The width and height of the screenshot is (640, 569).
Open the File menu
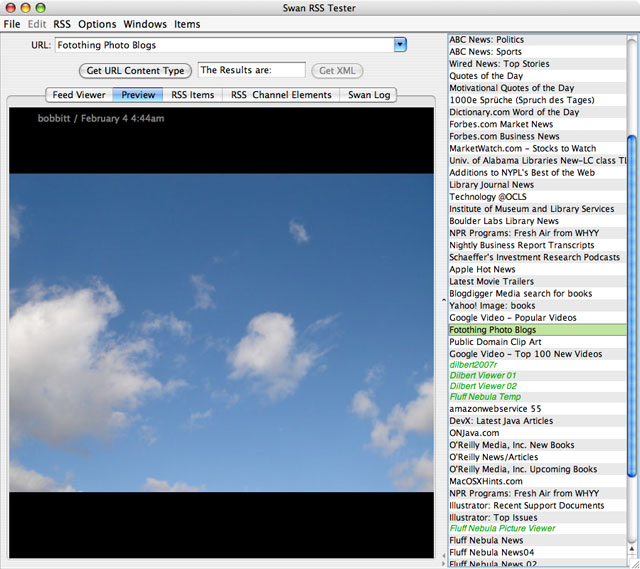(x=12, y=24)
